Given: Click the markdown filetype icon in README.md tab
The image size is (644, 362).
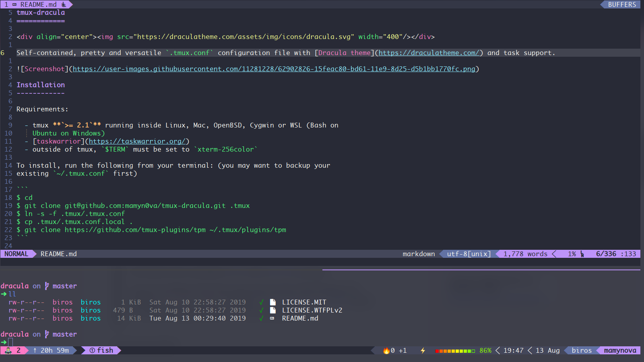Looking at the screenshot, I should coord(14,4).
